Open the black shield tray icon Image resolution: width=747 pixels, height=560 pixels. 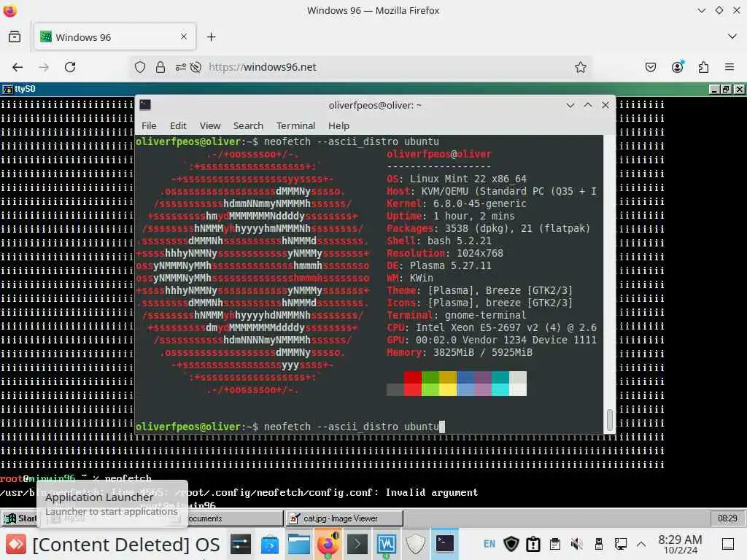tap(511, 544)
